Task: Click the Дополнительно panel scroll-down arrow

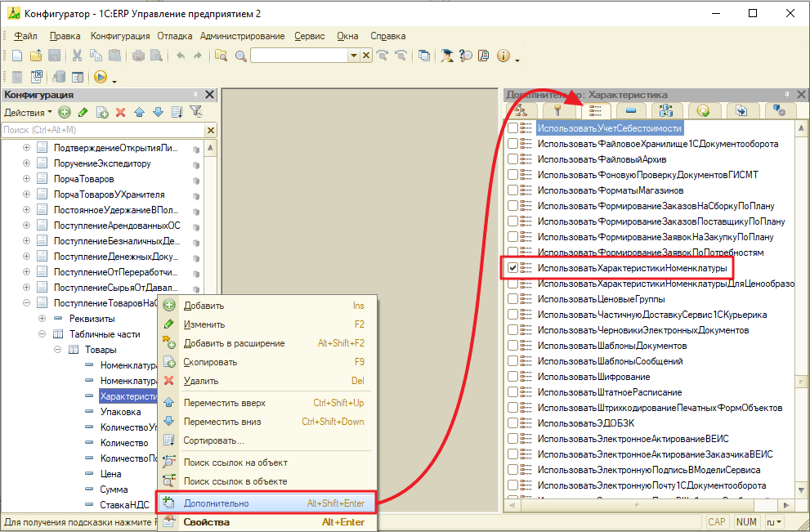Action: (x=801, y=490)
